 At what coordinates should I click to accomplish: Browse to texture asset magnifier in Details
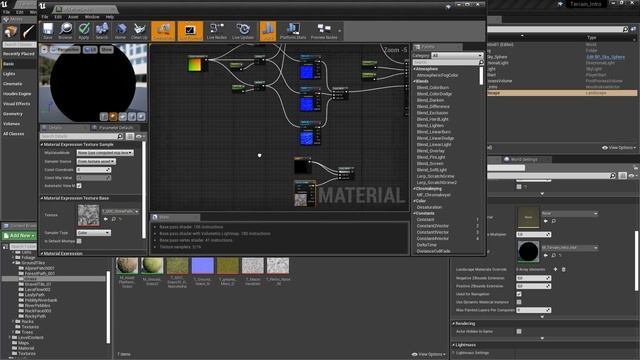tap(113, 219)
